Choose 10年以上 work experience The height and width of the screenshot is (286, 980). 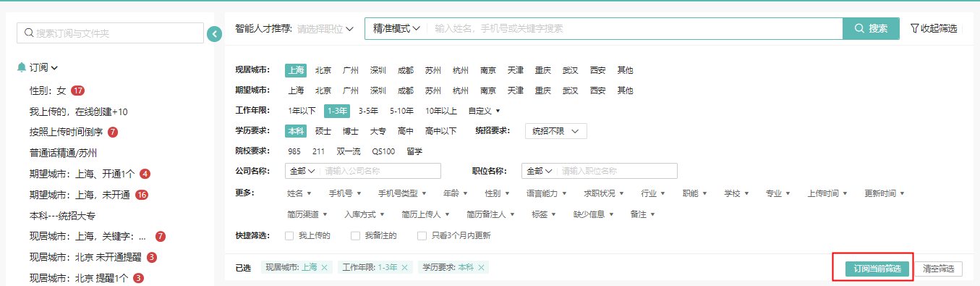coord(441,111)
